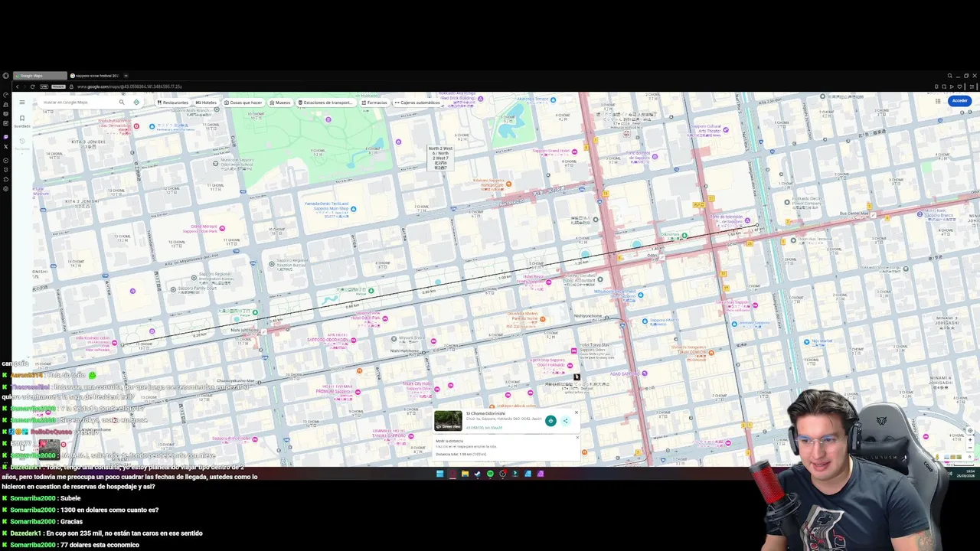Open File Explorer from the taskbar
The image size is (980, 551).
click(465, 474)
